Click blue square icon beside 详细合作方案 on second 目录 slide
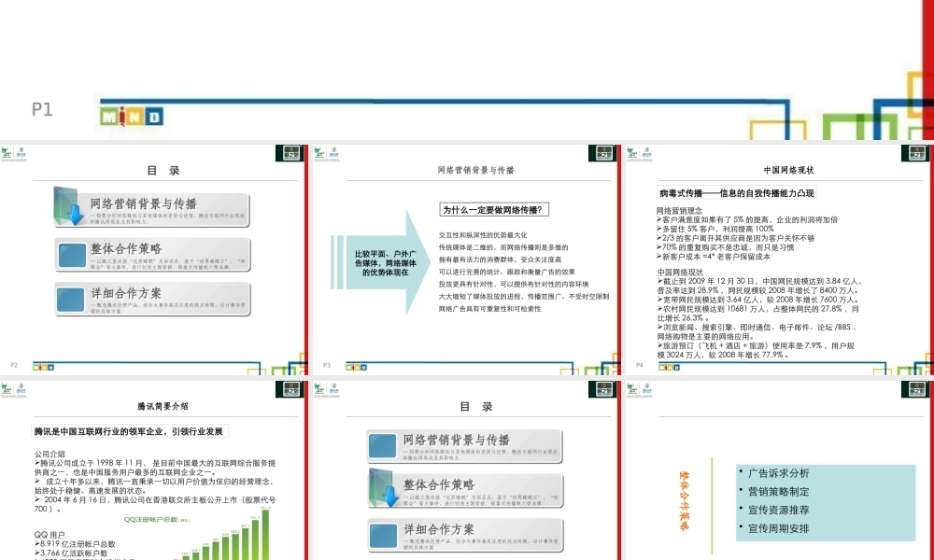 point(383,536)
